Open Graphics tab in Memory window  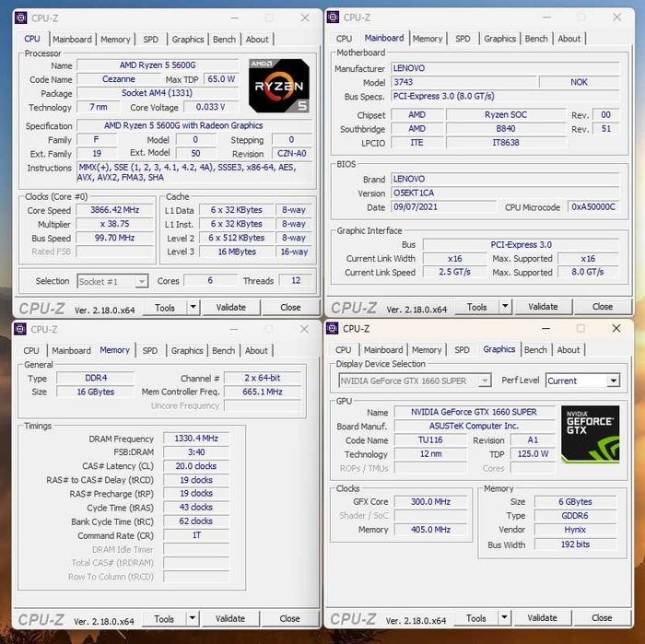(187, 351)
